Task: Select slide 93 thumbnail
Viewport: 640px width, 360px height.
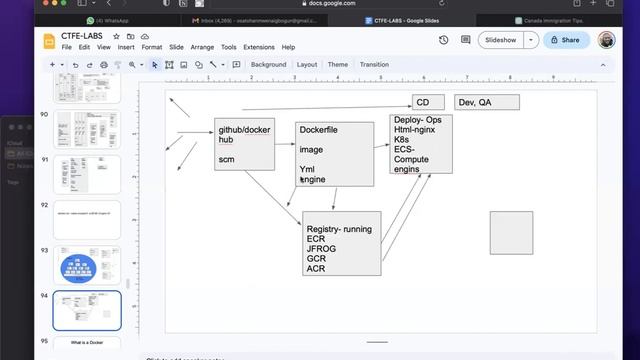Action: point(87,265)
